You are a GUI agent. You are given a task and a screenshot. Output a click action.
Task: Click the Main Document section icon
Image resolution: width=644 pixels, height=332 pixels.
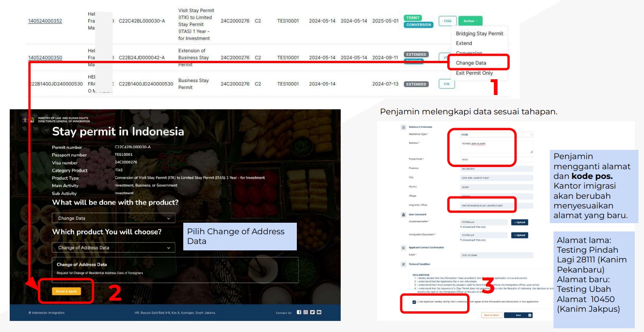[x=404, y=214]
